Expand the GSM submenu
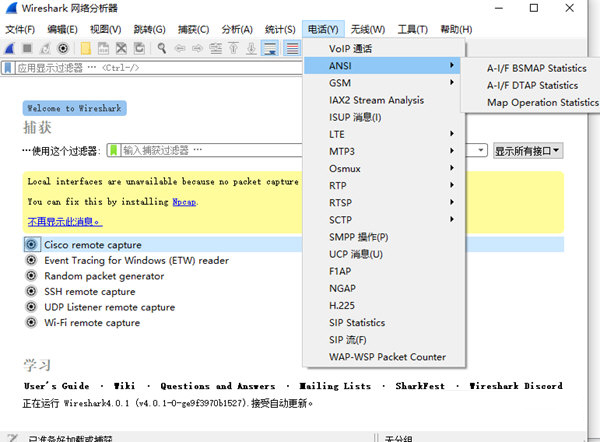The height and width of the screenshot is (442, 600). pyautogui.click(x=383, y=83)
